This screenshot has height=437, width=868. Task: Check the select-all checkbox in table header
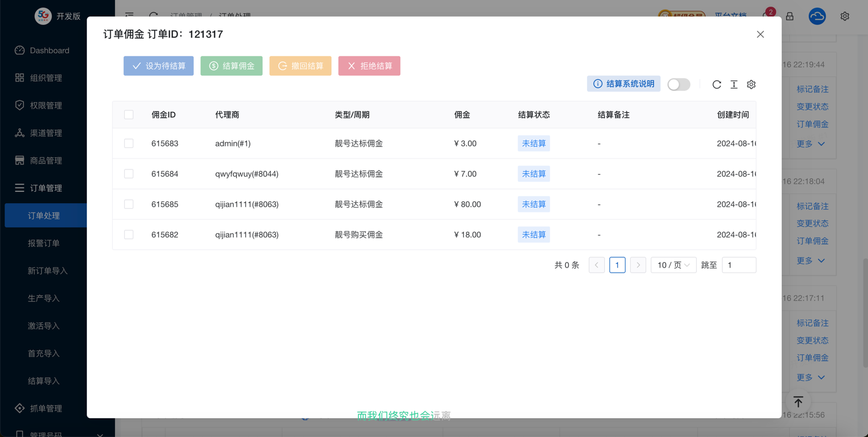(x=129, y=115)
